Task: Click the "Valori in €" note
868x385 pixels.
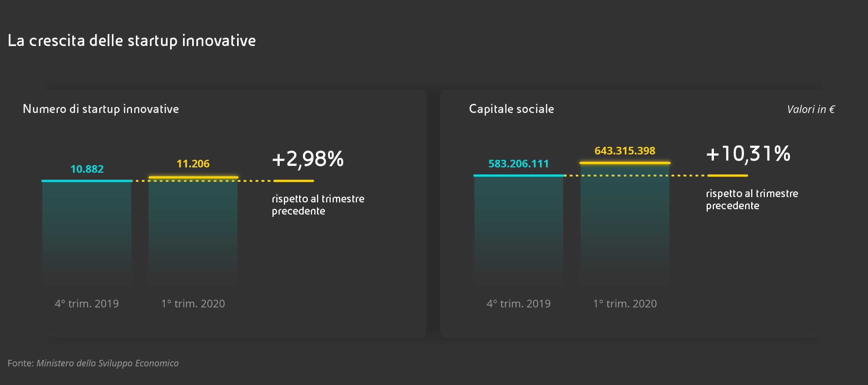Action: pos(811,110)
